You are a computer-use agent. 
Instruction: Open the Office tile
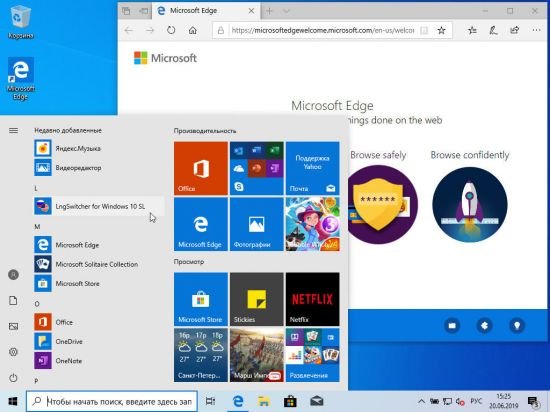click(x=201, y=168)
